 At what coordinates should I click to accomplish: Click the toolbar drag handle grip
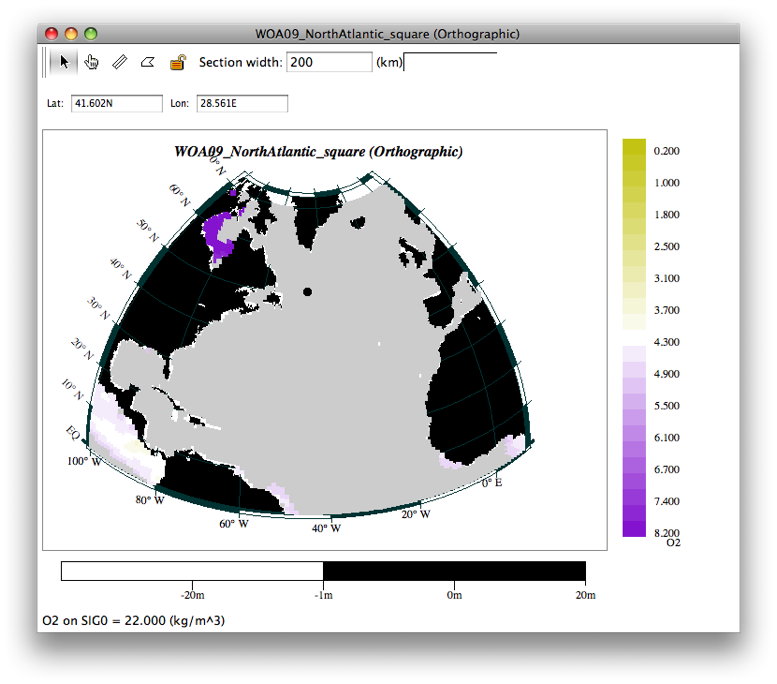46,62
